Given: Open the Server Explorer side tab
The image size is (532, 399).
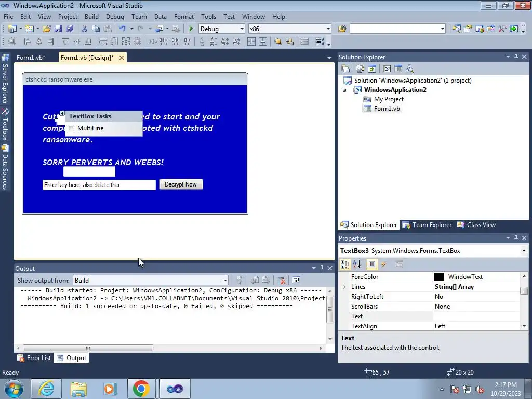Looking at the screenshot, I should tap(5, 79).
